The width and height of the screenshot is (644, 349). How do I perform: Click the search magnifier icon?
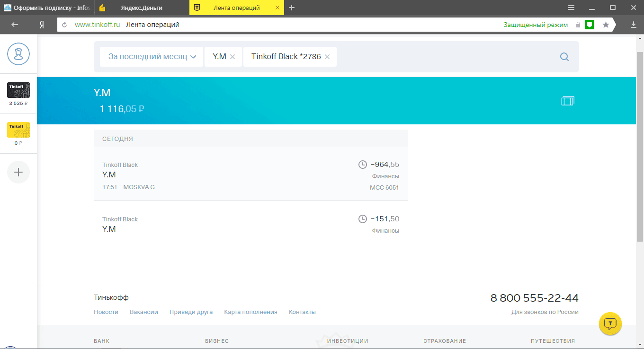pos(564,57)
